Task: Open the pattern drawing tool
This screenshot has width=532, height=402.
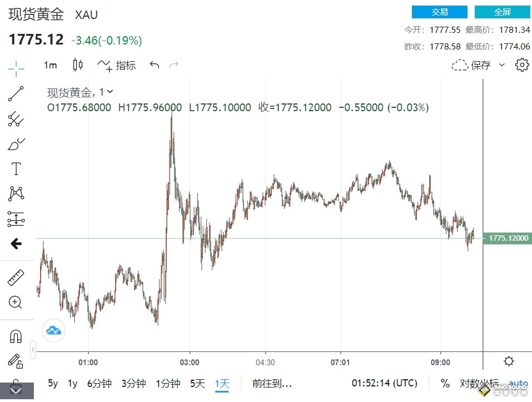Action: [x=16, y=194]
